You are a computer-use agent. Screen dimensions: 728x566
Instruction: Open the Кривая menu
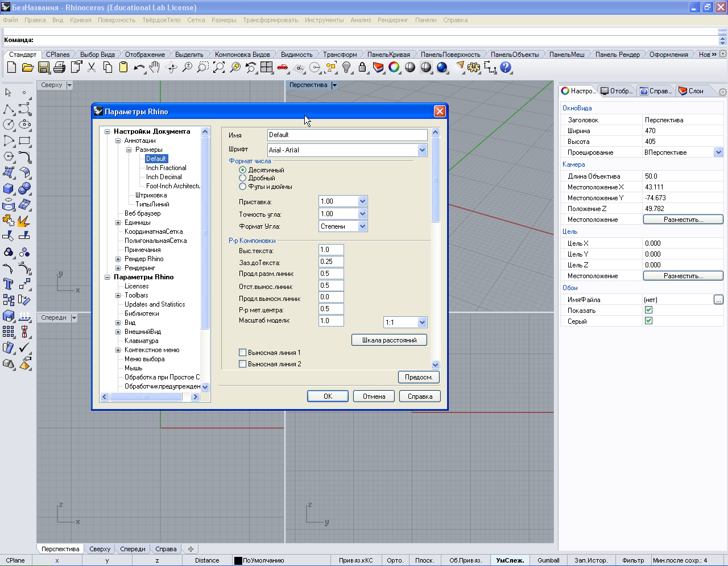click(80, 20)
